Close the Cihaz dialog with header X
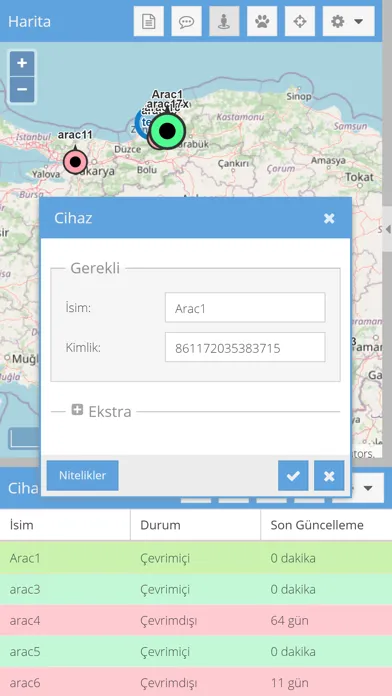392x696 pixels. click(329, 218)
